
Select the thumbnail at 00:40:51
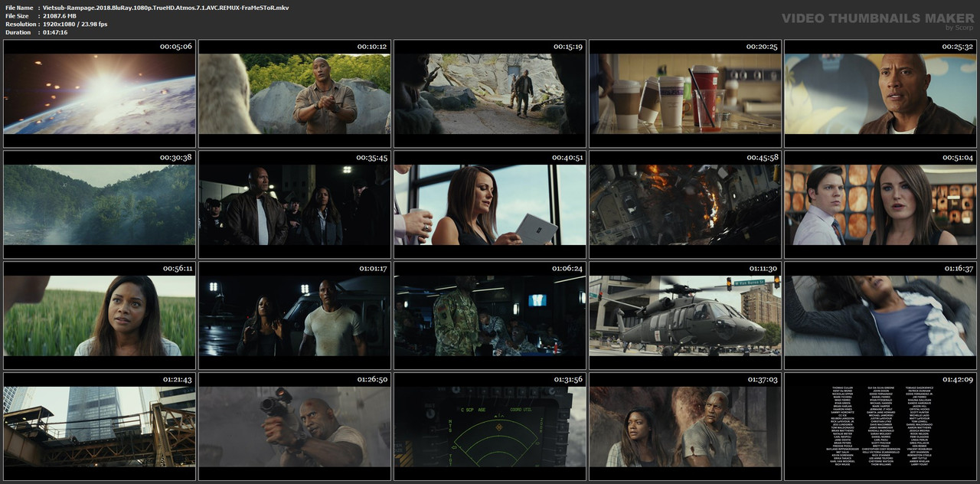click(490, 204)
